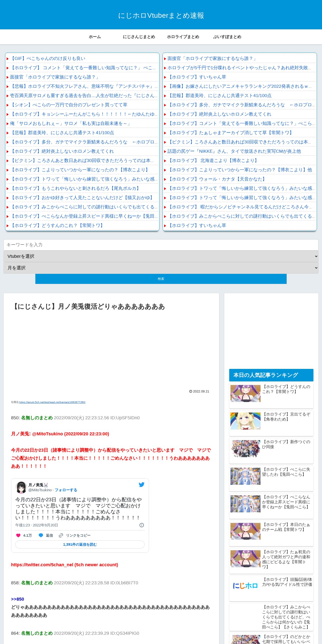Click thumbnail for 本日のたぁのチーム戦
This screenshot has height=644, width=322.
[245, 531]
